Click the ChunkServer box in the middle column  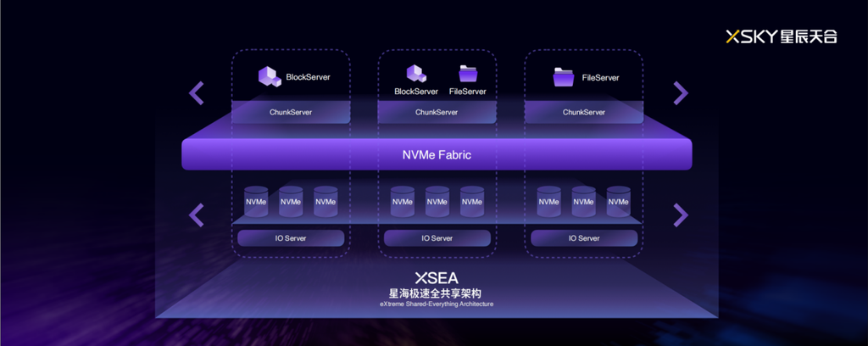437,112
